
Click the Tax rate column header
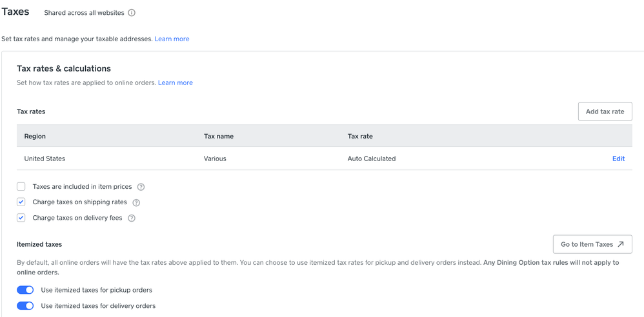tap(360, 137)
